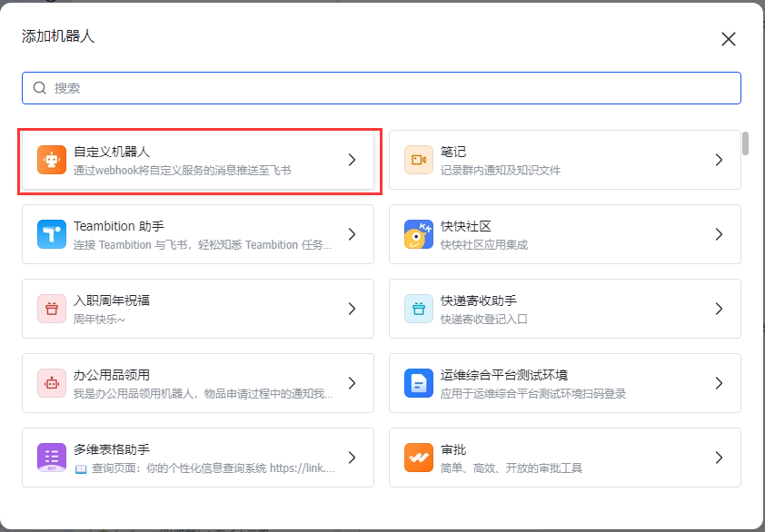Click the 快快社区 bird icon
765x532 pixels.
pyautogui.click(x=419, y=234)
